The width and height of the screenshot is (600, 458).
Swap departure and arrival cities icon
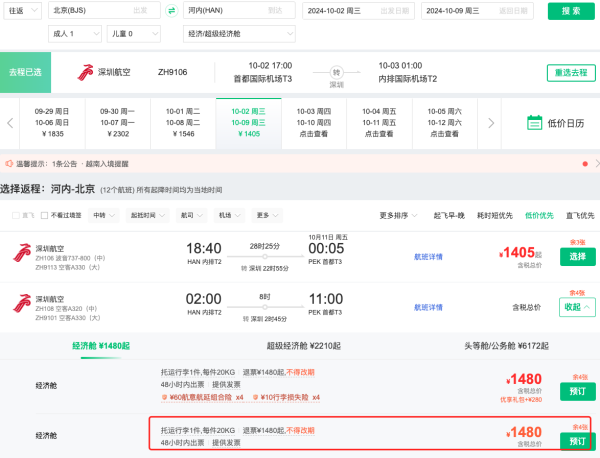(x=172, y=11)
